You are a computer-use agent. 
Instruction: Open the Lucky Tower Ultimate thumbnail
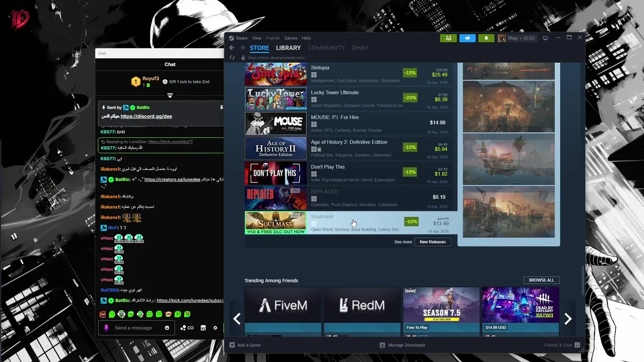click(x=275, y=99)
